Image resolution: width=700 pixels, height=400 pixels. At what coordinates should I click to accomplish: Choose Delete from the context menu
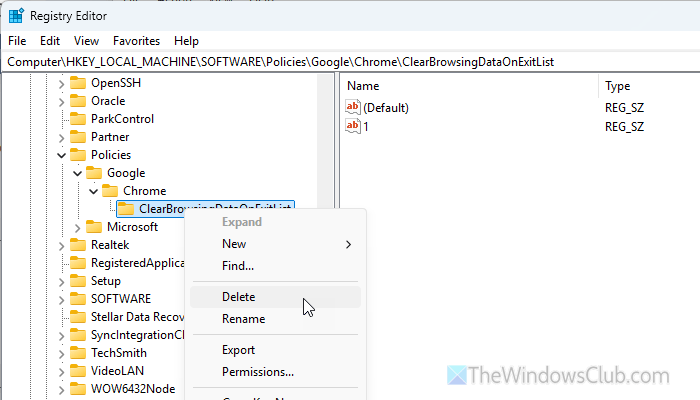point(275,297)
